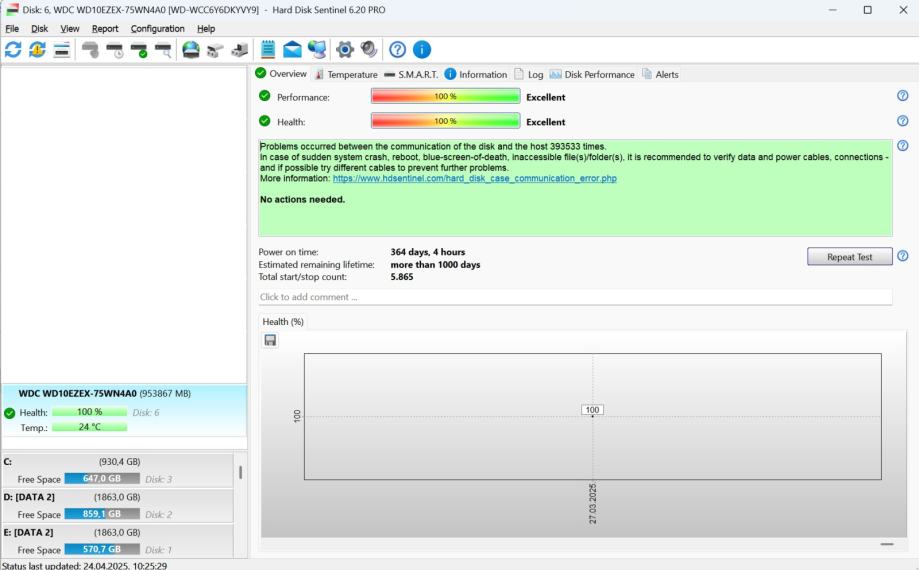Click the envelope send report icon

[292, 50]
